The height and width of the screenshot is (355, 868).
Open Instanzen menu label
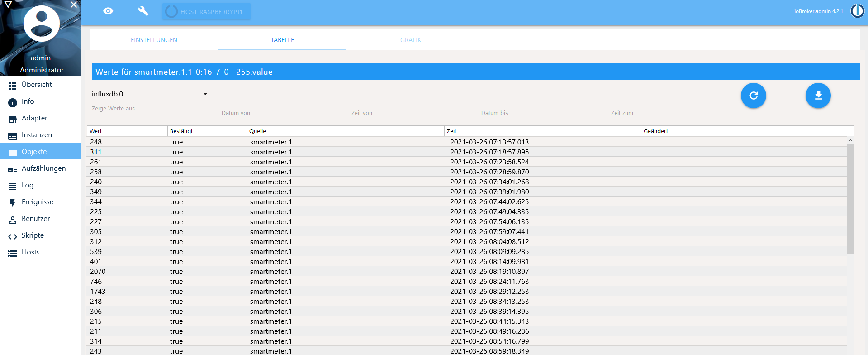tap(37, 135)
